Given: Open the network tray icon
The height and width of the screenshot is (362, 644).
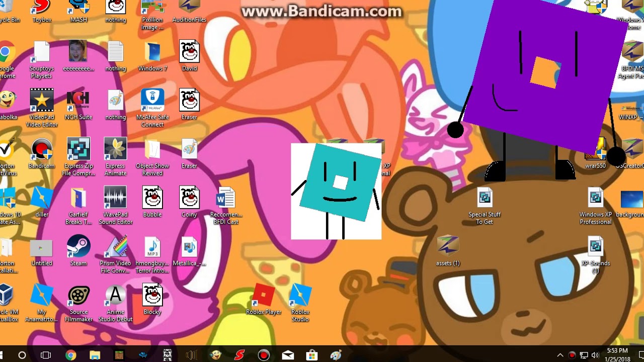Looking at the screenshot, I should 584,355.
